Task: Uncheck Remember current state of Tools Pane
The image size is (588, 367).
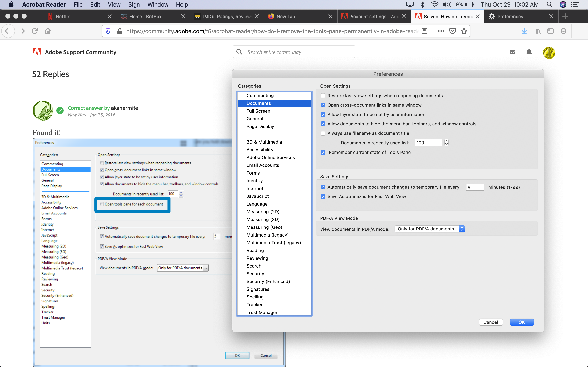Action: [323, 153]
